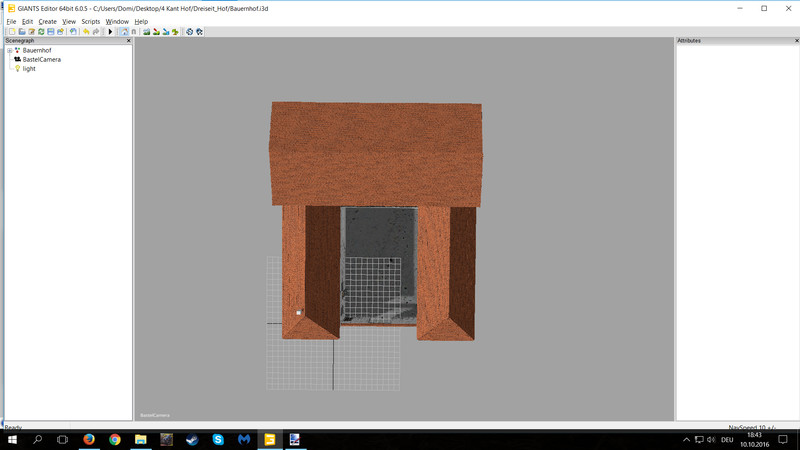This screenshot has height=450, width=800.
Task: Open the Create menu
Action: (x=47, y=21)
